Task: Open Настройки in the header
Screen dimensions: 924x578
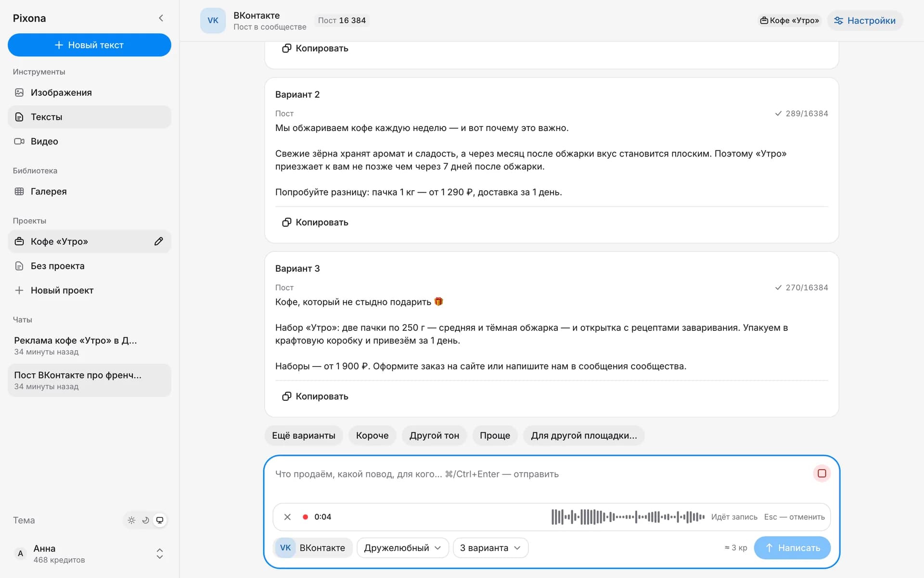Action: [x=865, y=21]
